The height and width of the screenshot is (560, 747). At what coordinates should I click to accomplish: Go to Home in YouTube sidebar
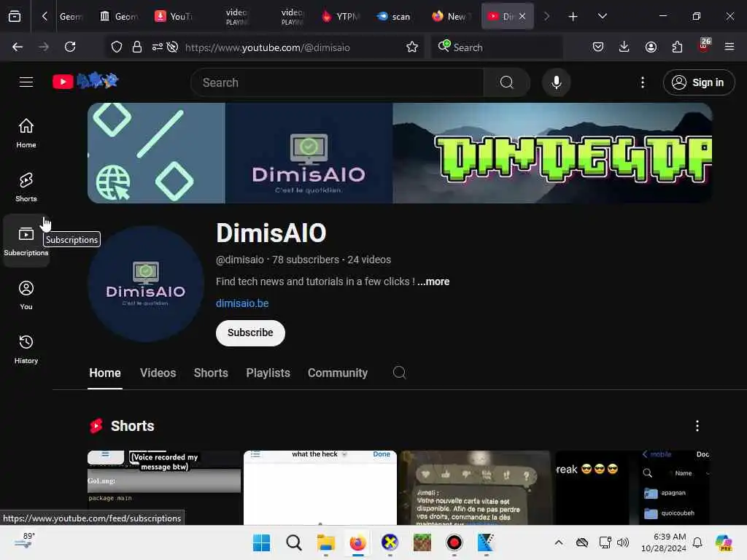(26, 133)
